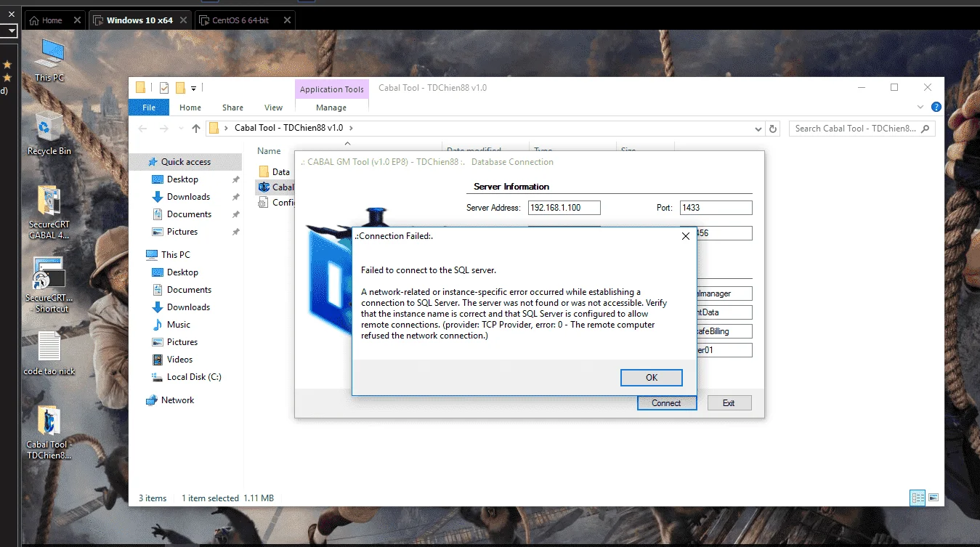
Task: Collapse the ribbon with the chevron
Action: [921, 108]
